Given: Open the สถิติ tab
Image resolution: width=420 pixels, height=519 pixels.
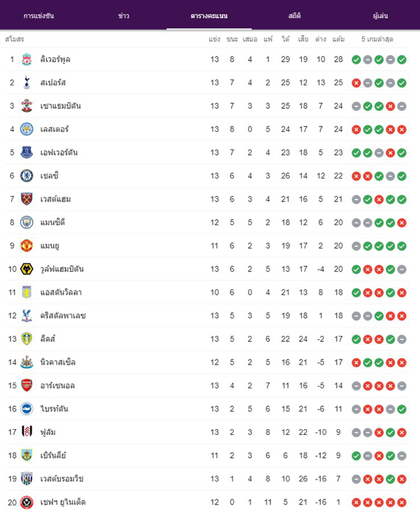Looking at the screenshot, I should pos(294,16).
